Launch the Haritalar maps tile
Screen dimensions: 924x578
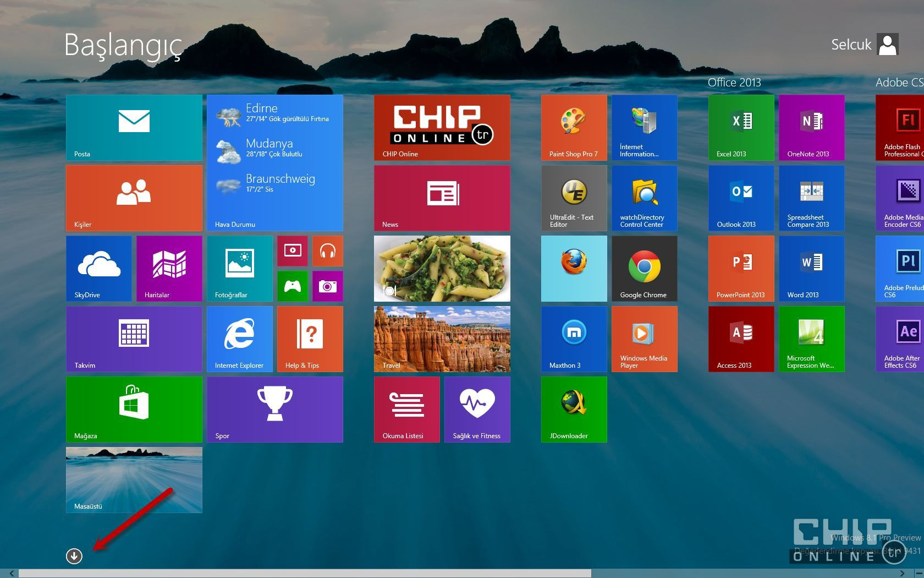click(169, 269)
